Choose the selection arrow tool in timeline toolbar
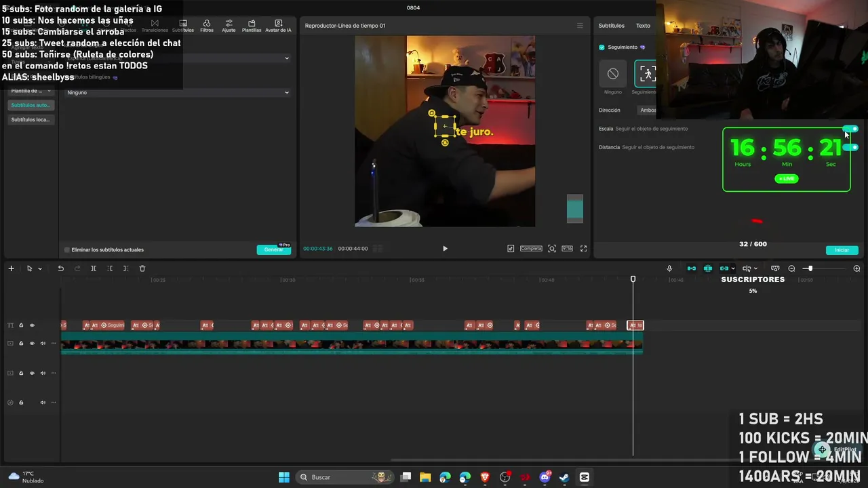Viewport: 868px width, 488px height. 29,268
